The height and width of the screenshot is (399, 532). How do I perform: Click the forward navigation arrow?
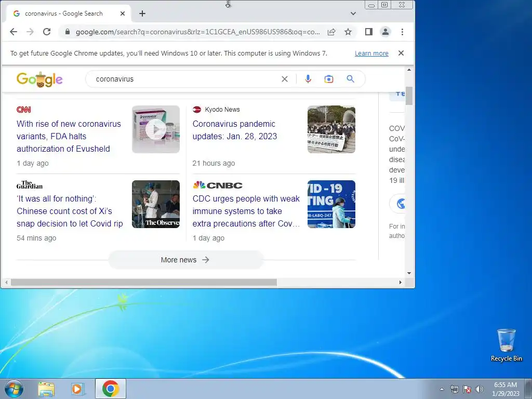click(x=30, y=32)
